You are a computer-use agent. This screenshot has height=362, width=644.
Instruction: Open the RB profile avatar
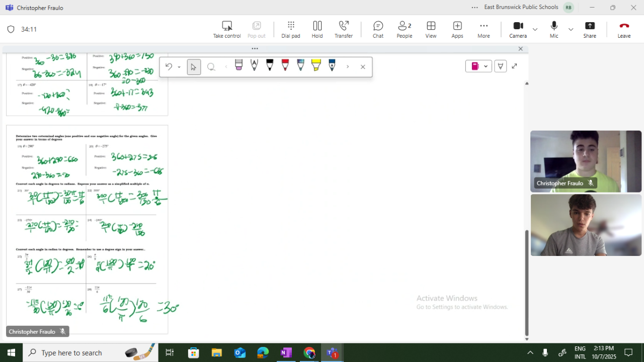tap(569, 8)
